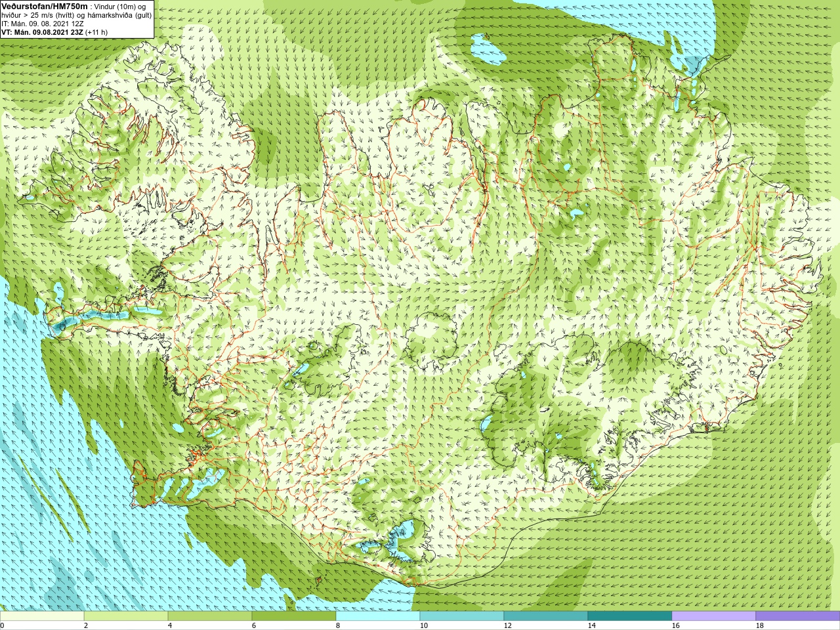Click the legend scale value 18
840x630 pixels.
(760, 625)
